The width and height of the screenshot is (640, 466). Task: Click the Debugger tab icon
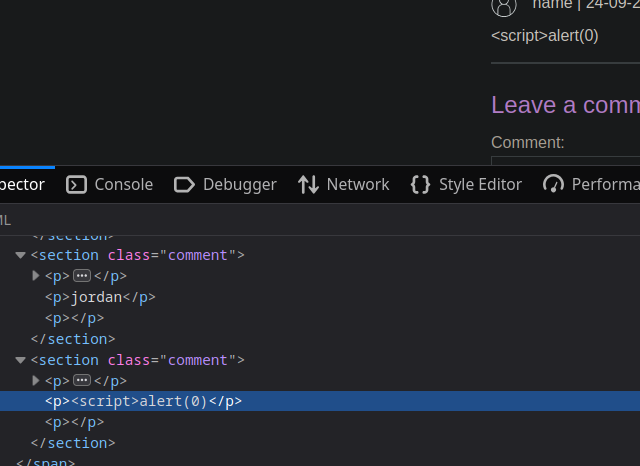coord(184,184)
